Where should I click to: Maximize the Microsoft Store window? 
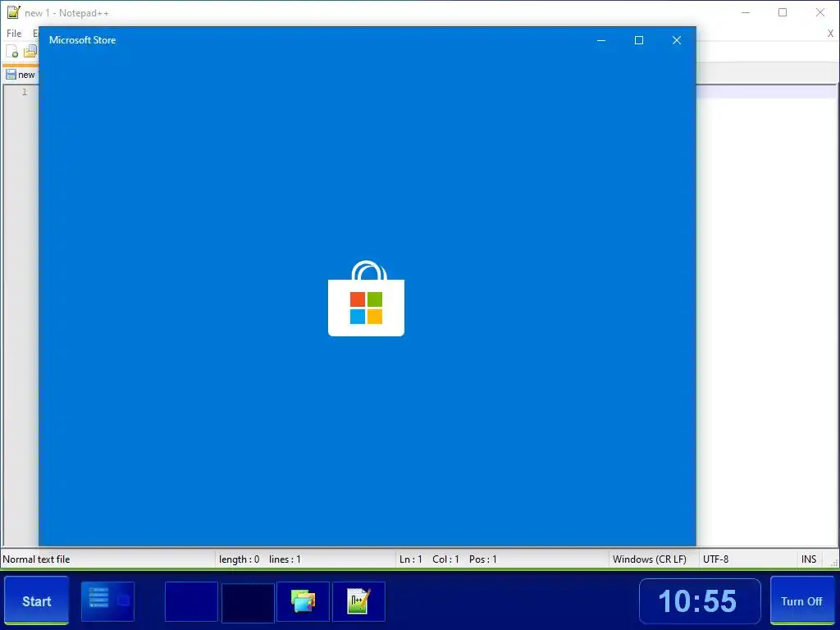pos(638,40)
